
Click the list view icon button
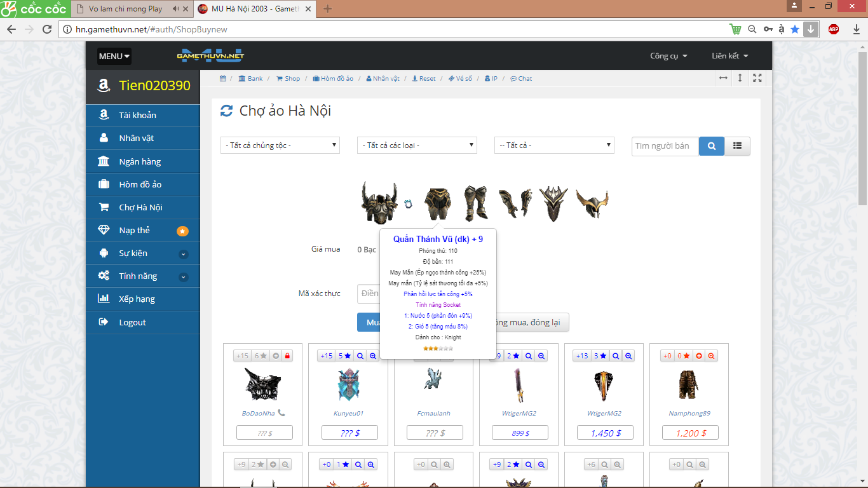pos(737,146)
